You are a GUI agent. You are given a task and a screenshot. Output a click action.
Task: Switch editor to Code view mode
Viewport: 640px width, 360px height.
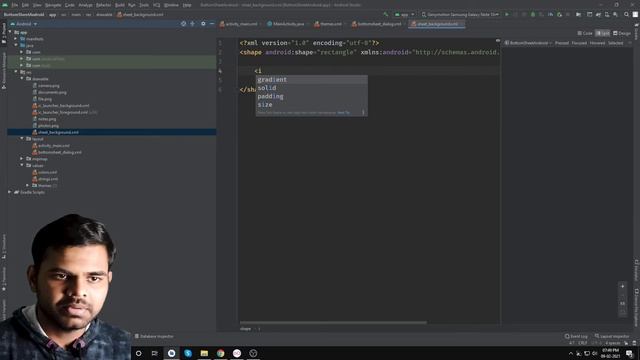585,33
